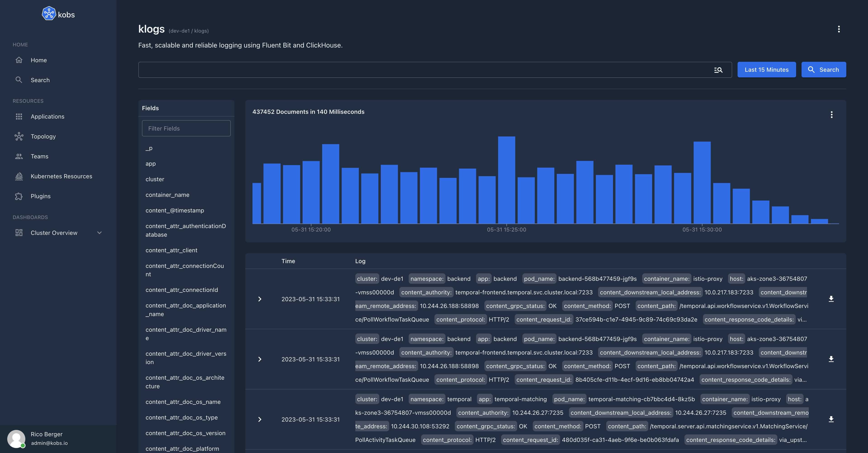
Task: Expand the first backend log row
Action: pos(259,299)
